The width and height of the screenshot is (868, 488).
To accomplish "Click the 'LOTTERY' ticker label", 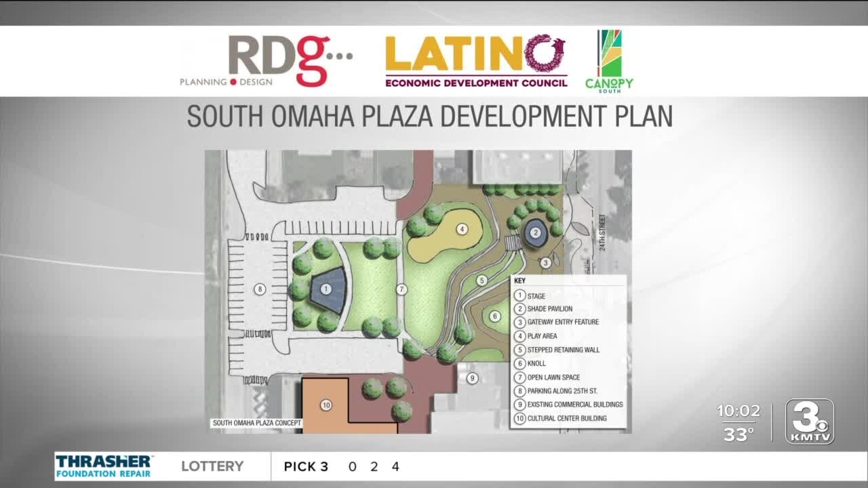I will (x=212, y=466).
